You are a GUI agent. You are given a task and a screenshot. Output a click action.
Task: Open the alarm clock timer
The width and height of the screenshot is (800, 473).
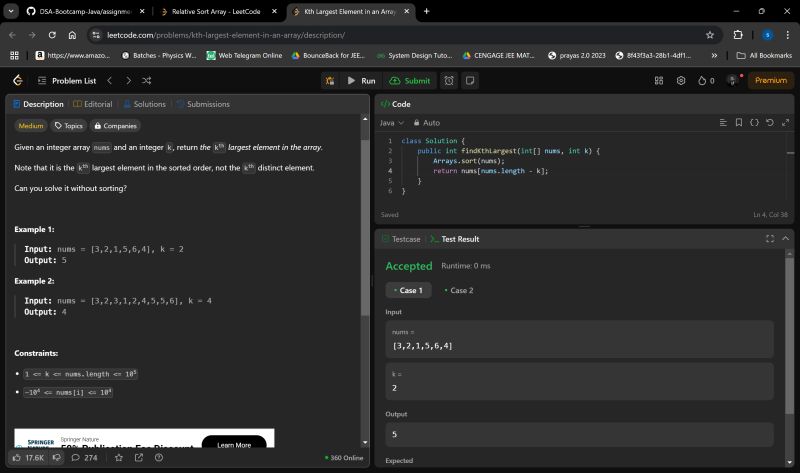(449, 80)
